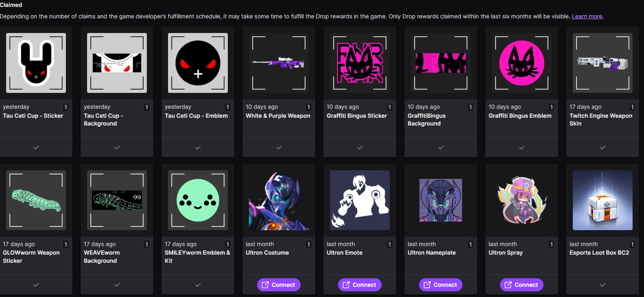644x297 pixels.
Task: Follow the Learn more link
Action: pos(587,16)
